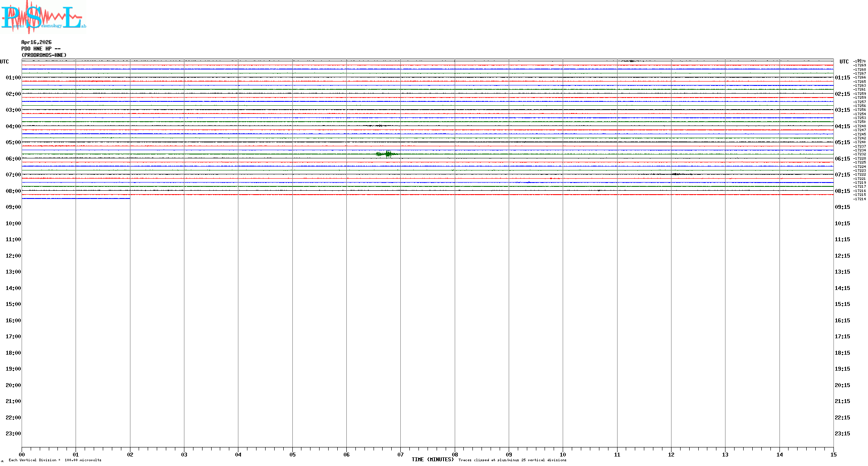
Task: Click the vertical division microvolts note
Action: coord(55,460)
